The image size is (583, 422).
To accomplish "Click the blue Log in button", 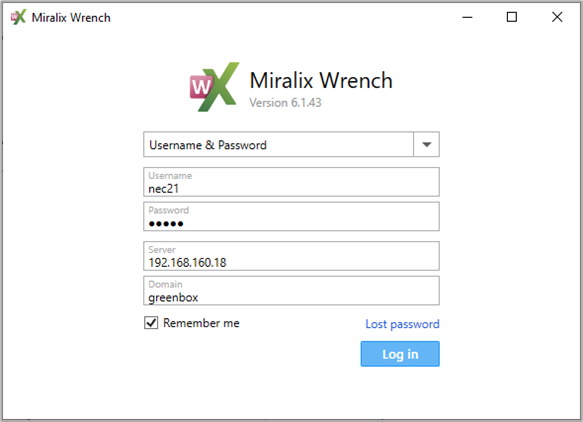I will tap(400, 354).
